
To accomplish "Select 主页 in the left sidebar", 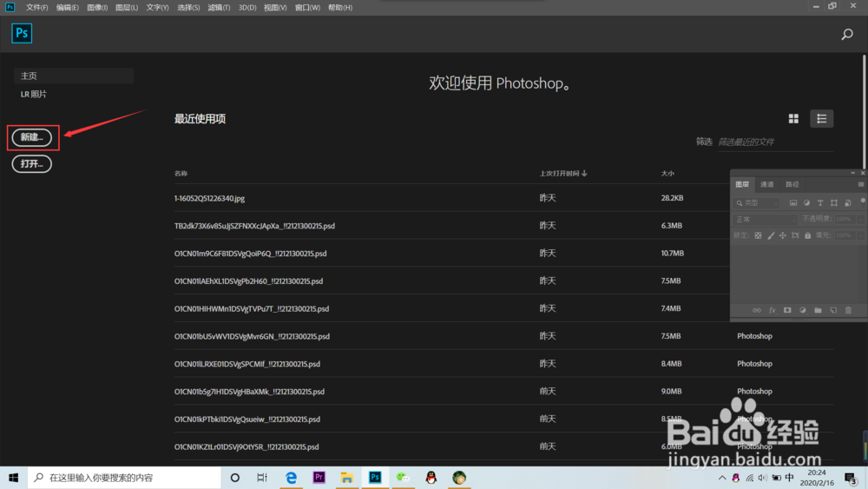I will point(74,76).
